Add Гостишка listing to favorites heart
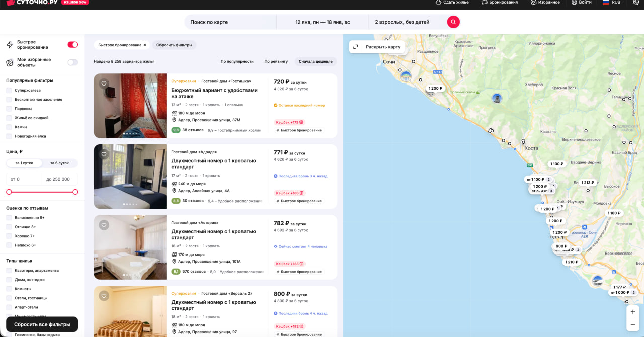 point(104,84)
